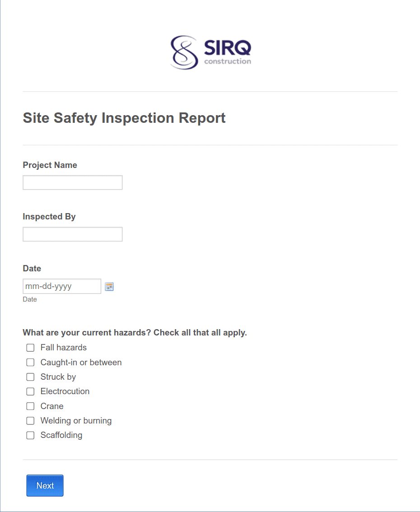Check Welding or burning as a hazard
Screen dimensions: 420x512
pyautogui.click(x=30, y=420)
